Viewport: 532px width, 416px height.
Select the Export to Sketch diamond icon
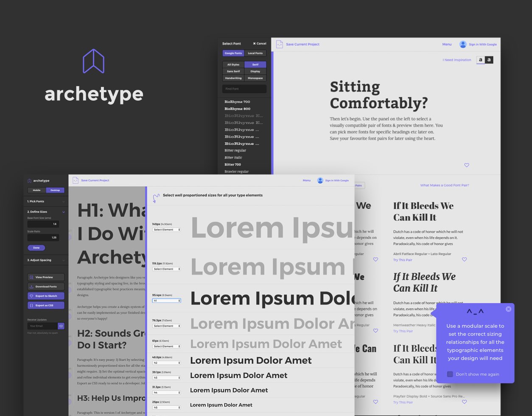(x=31, y=296)
